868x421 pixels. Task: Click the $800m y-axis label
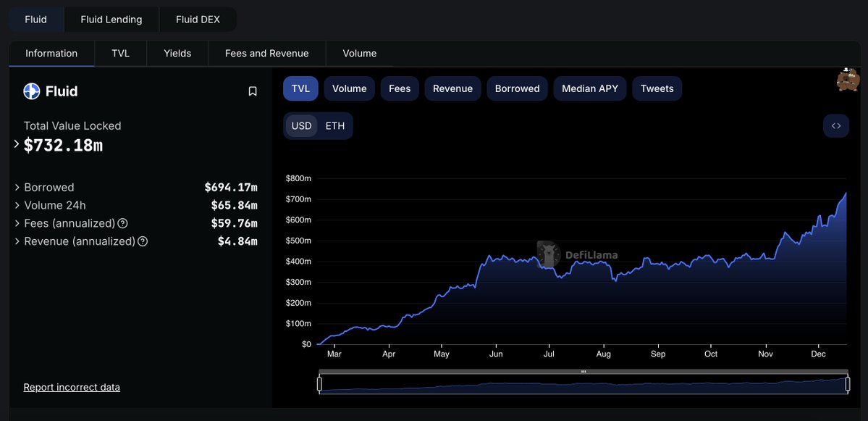[298, 178]
